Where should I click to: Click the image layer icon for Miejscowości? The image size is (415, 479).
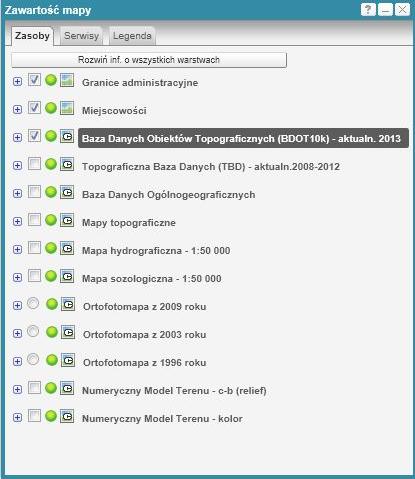pyautogui.click(x=67, y=108)
